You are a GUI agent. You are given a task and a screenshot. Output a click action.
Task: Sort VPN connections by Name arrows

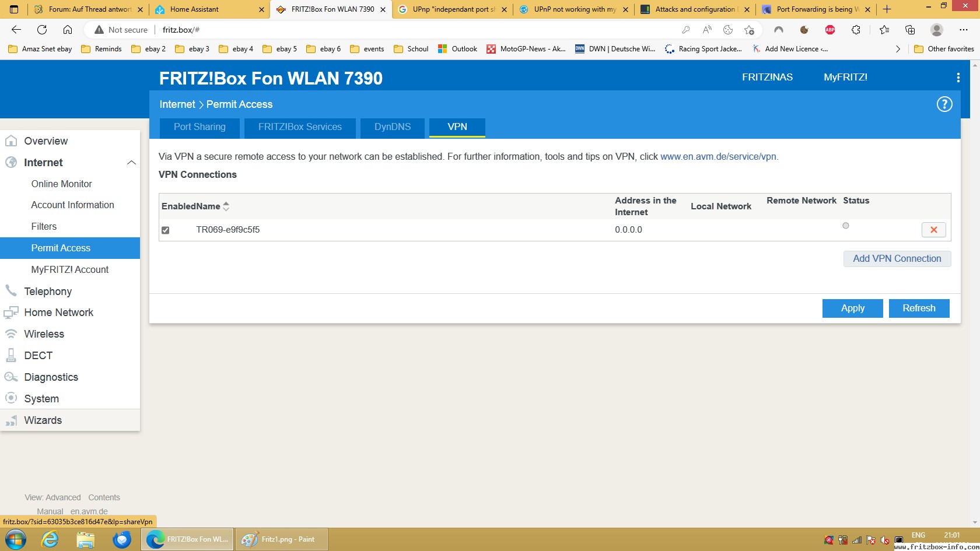(x=226, y=206)
